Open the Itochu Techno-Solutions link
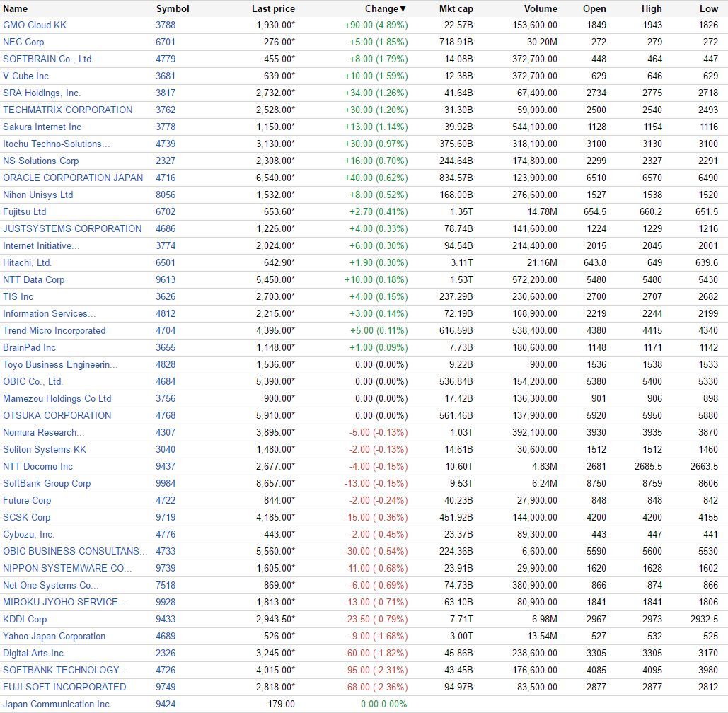The height and width of the screenshot is (713, 728). pyautogui.click(x=56, y=144)
